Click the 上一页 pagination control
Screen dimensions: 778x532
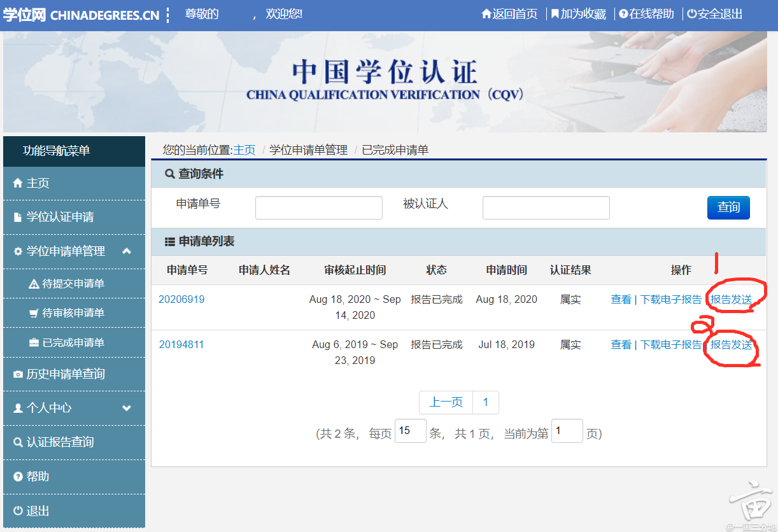pos(446,402)
